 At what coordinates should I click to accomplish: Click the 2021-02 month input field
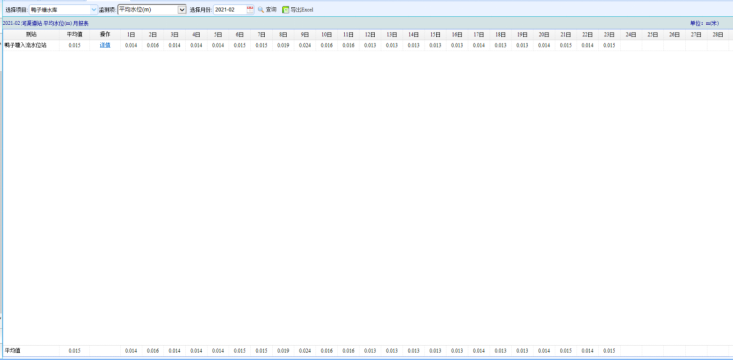coord(230,9)
